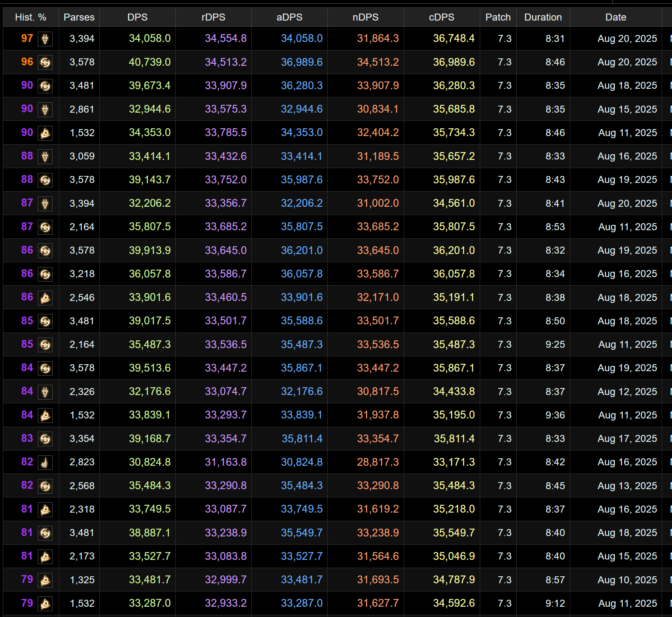Screen dimensions: 672x617
Task: Click the job icon in the 33,414.1 DPS row
Action: [45, 157]
